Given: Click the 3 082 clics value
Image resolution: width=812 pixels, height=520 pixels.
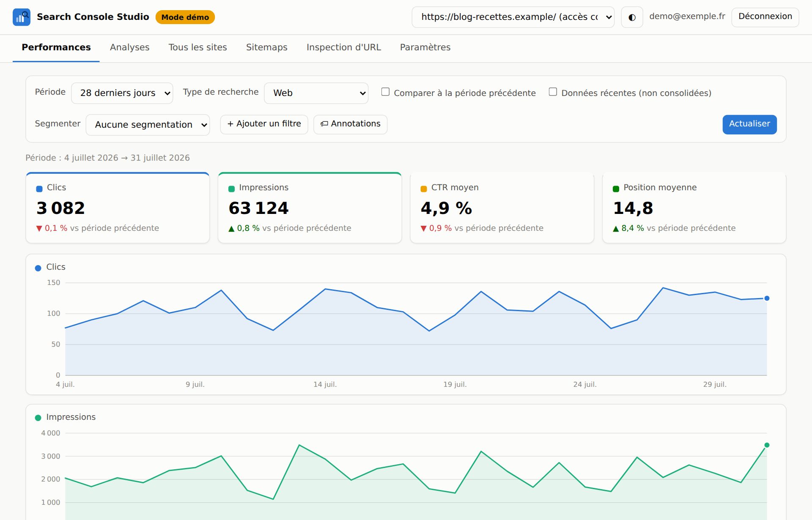Looking at the screenshot, I should [60, 208].
